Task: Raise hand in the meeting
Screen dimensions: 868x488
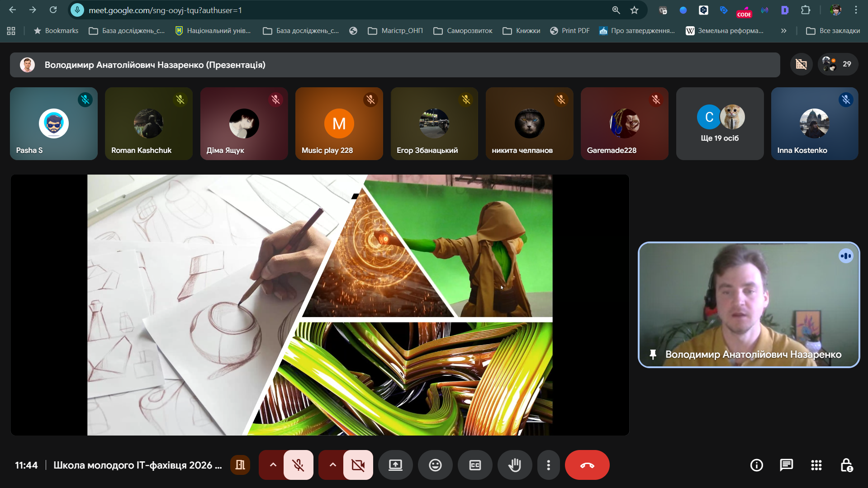Action: tap(515, 465)
